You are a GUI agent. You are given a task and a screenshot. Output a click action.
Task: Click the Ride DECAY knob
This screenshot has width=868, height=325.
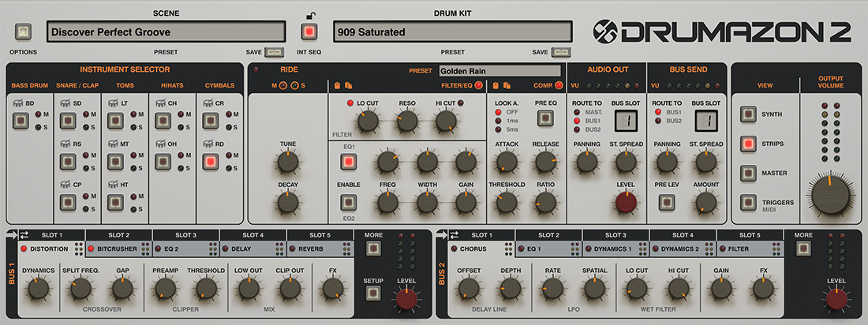pyautogui.click(x=287, y=202)
